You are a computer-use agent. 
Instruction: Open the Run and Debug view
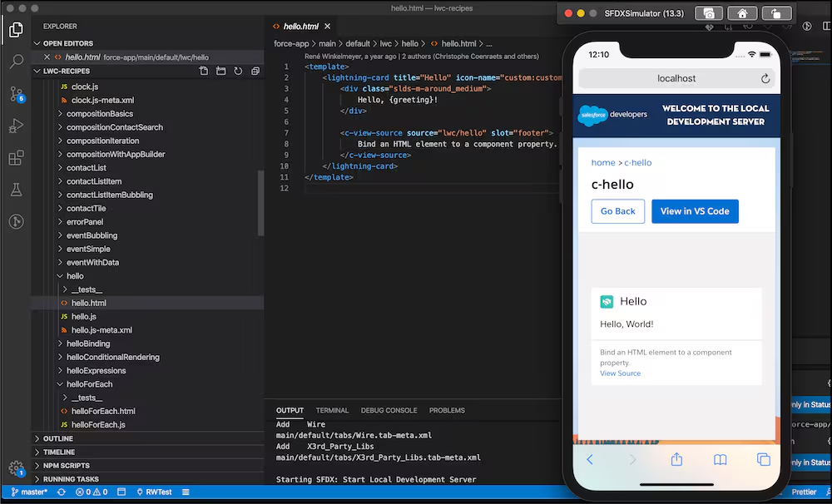(17, 126)
